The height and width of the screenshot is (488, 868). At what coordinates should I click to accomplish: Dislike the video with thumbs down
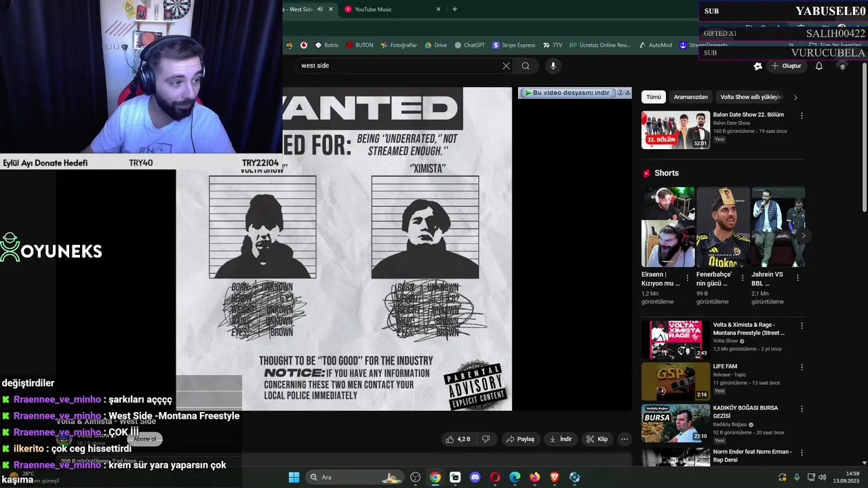486,439
